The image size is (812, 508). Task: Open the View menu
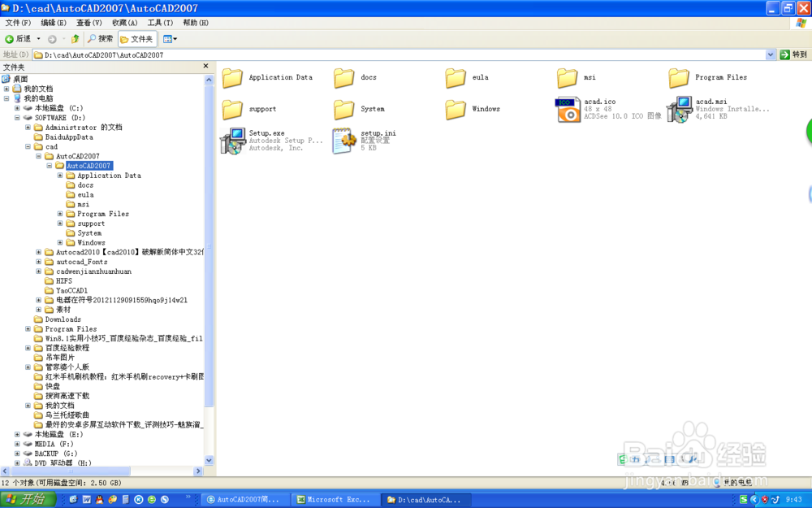click(x=89, y=23)
